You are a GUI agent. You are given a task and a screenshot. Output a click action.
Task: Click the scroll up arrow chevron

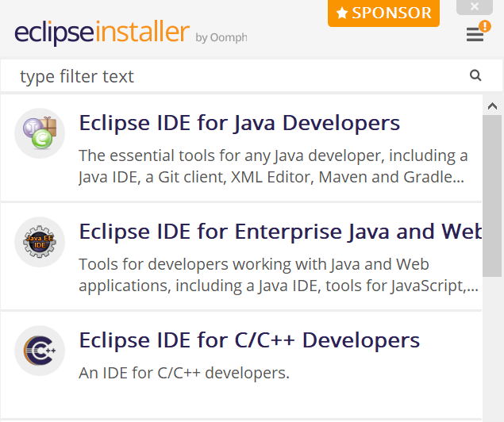pyautogui.click(x=492, y=106)
